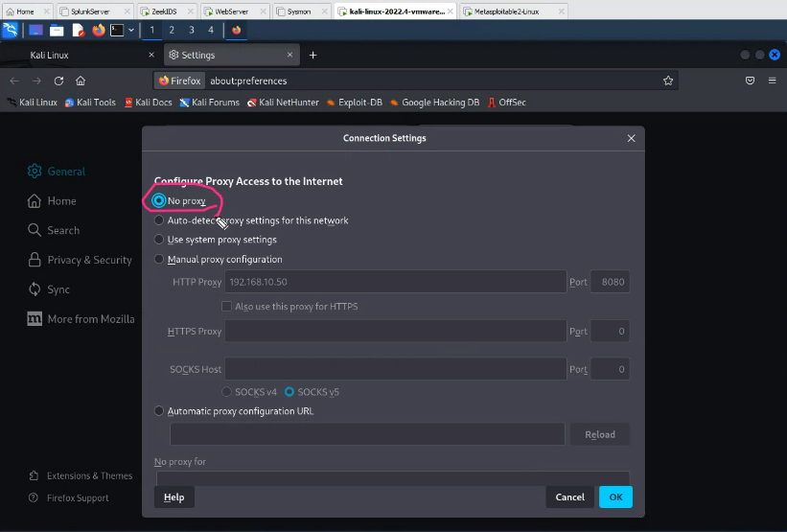This screenshot has height=532, width=787.
Task: Click the HTTP Proxy port field
Action: click(x=610, y=282)
